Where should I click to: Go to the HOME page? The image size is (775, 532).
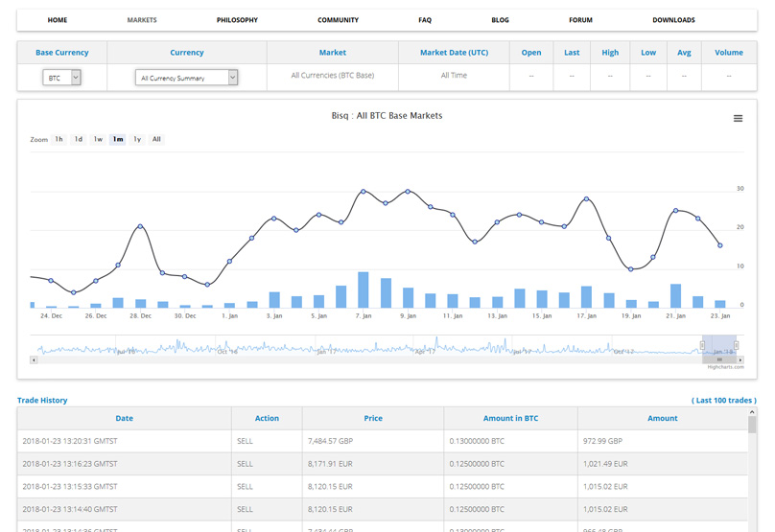tap(58, 20)
